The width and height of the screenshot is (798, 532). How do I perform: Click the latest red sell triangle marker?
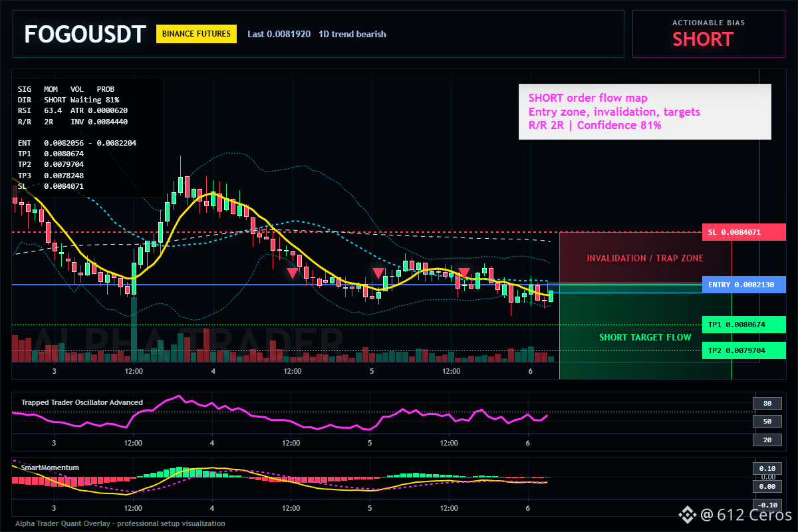[x=464, y=273]
